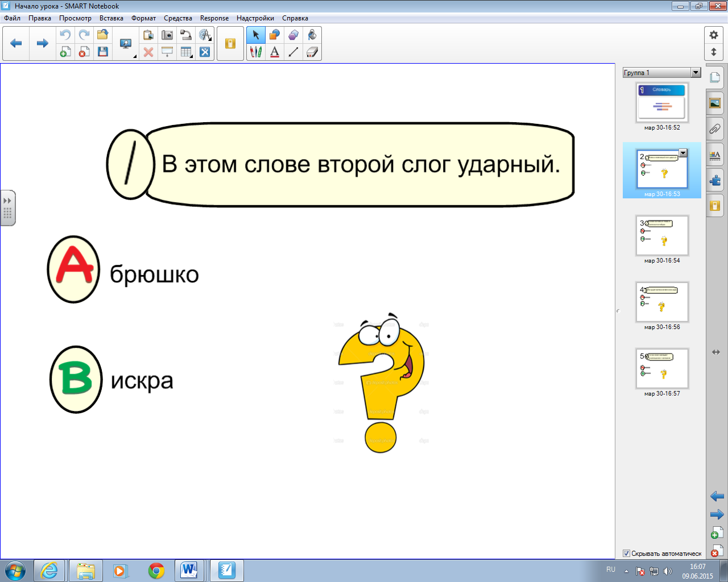Open the page 2 thumbnail menu arrow
Screen dimensions: 728x582
click(683, 153)
